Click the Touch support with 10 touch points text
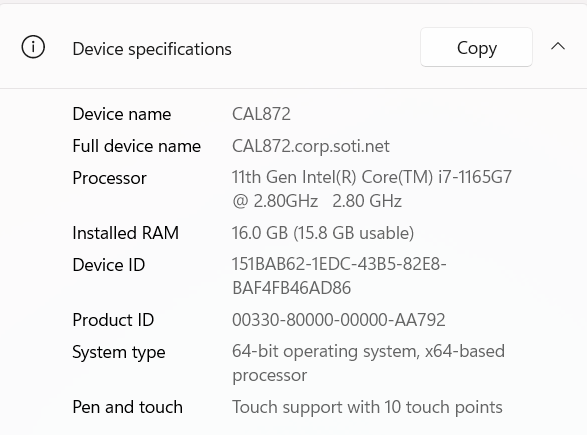The image size is (587, 435). 367,407
